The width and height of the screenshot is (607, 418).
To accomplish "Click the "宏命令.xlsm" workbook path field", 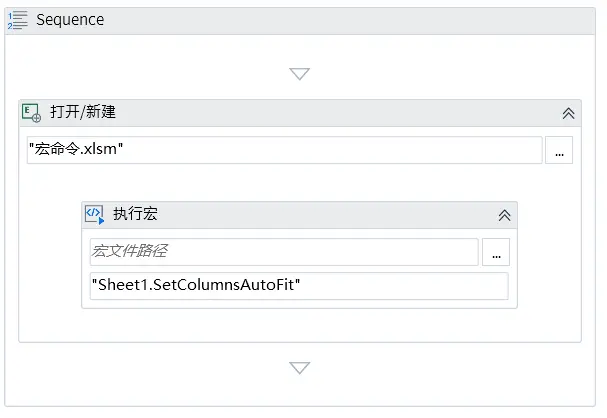I will [x=285, y=150].
